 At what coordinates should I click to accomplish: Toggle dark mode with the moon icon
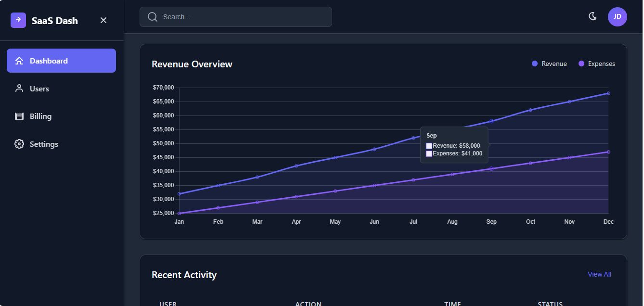pyautogui.click(x=592, y=16)
